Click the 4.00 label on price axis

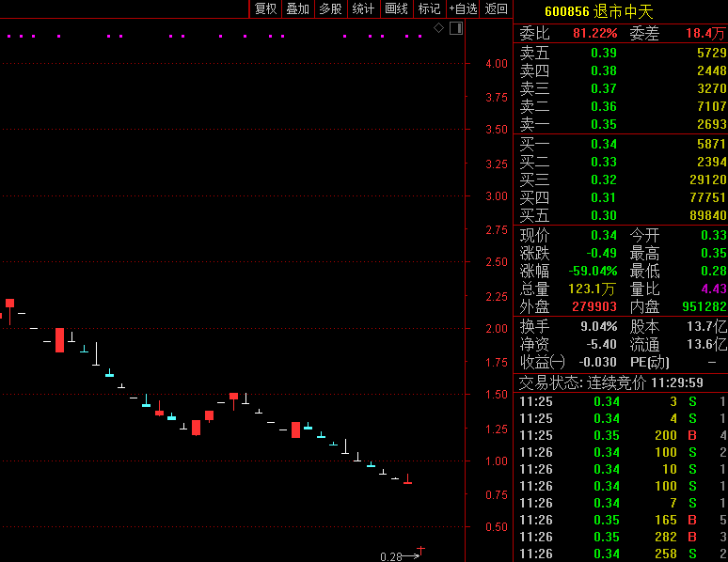496,64
